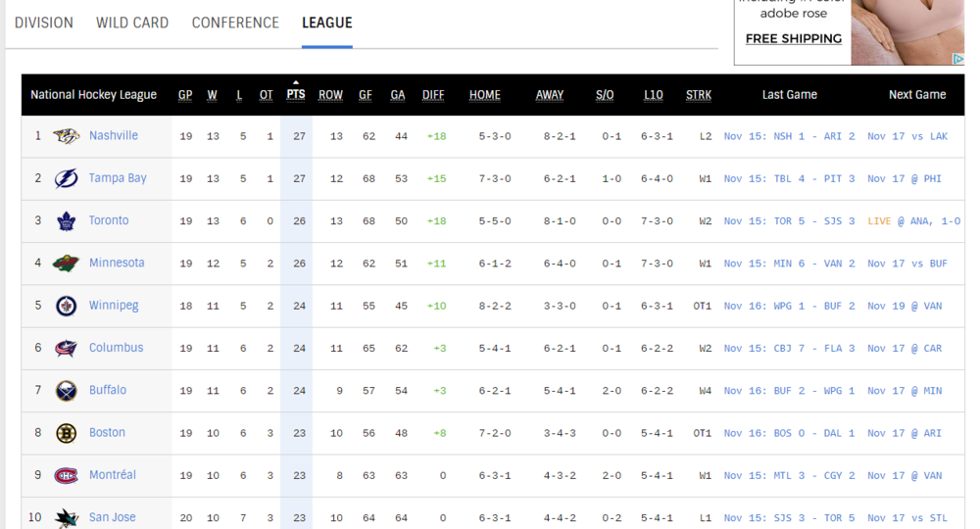Click the Minnesota Wild logo
This screenshot has height=529, width=980.
66,264
